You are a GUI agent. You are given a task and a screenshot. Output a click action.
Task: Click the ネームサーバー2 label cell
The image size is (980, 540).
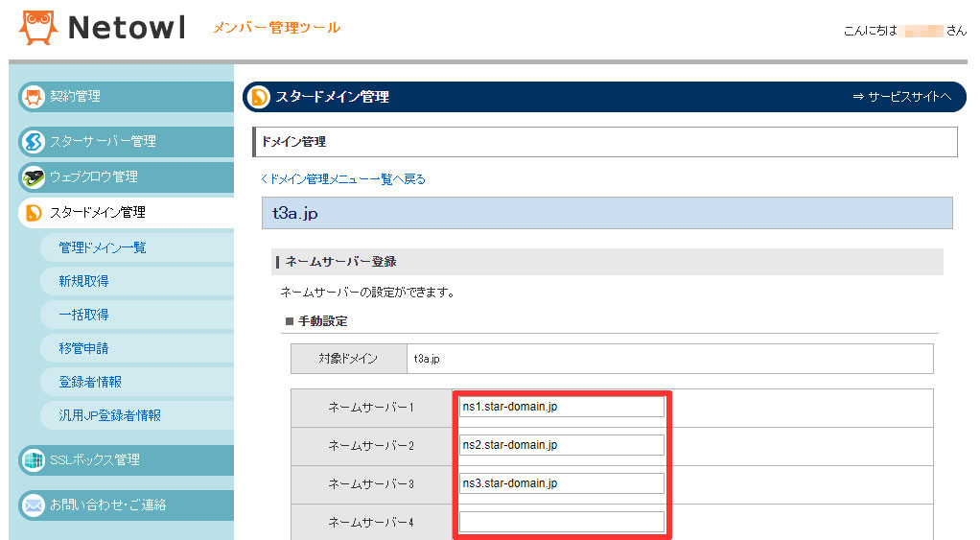371,446
